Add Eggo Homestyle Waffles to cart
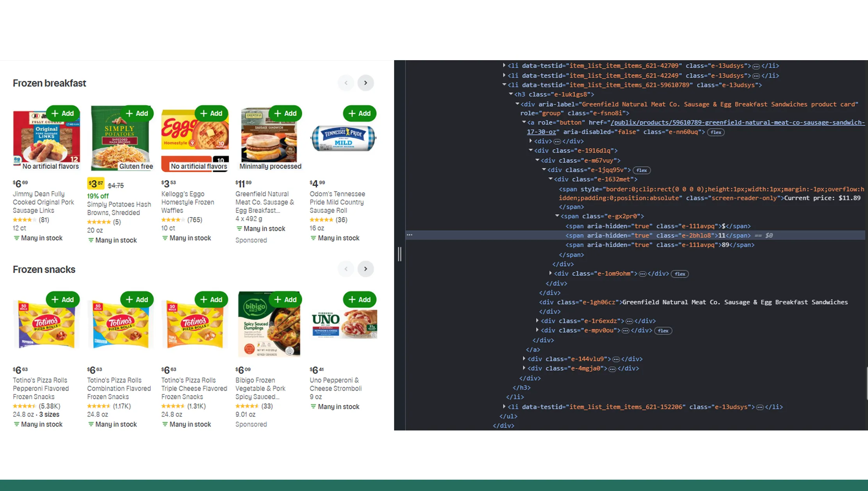The image size is (868, 491). coord(211,113)
